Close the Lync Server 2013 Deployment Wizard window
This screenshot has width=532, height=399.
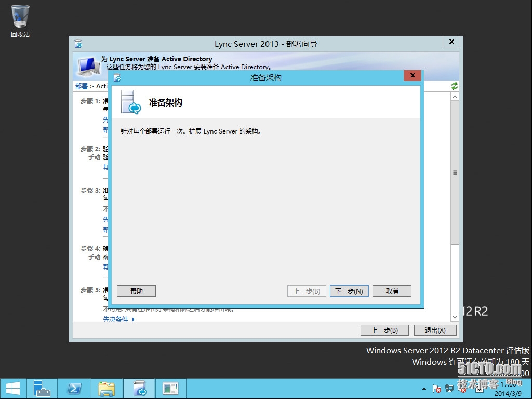451,42
